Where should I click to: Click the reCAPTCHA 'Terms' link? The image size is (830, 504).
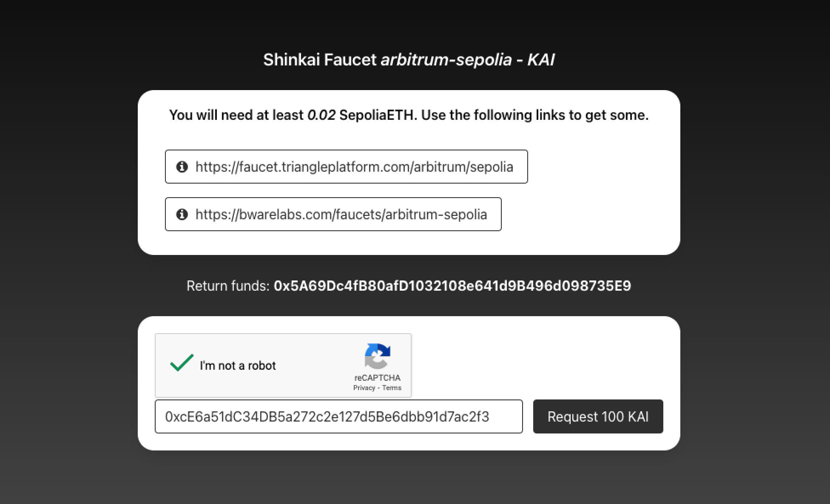[x=392, y=387]
